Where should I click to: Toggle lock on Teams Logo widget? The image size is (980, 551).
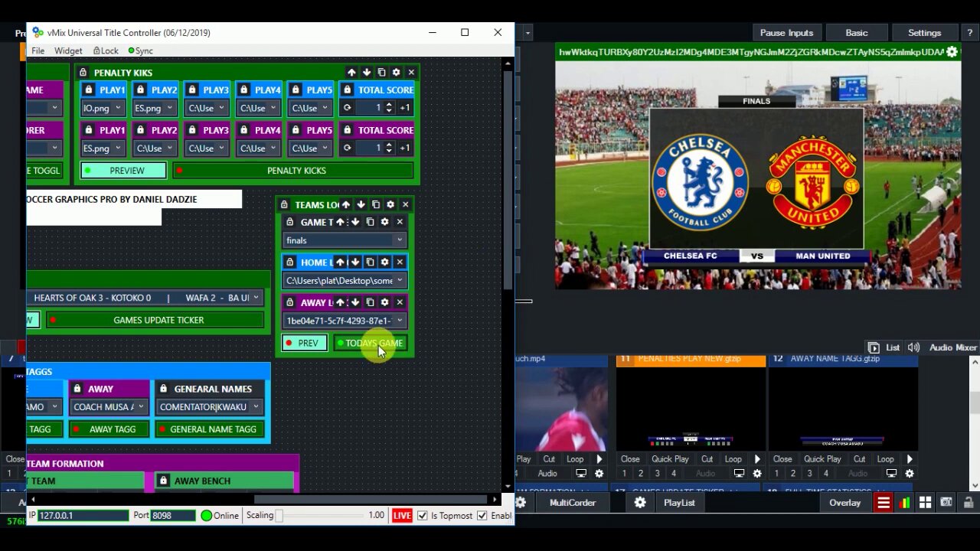[284, 205]
